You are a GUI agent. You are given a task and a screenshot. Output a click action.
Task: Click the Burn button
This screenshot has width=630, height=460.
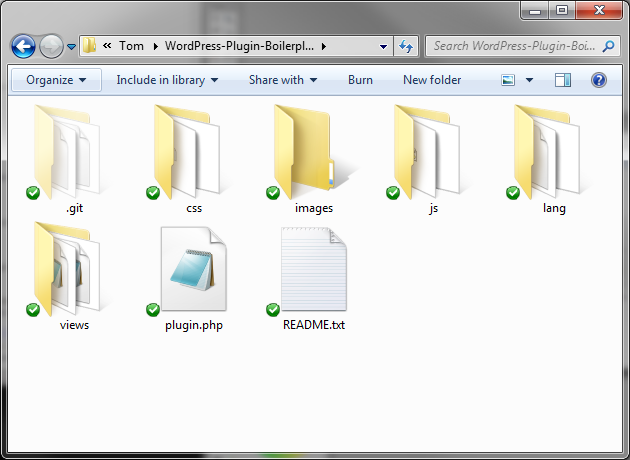360,80
